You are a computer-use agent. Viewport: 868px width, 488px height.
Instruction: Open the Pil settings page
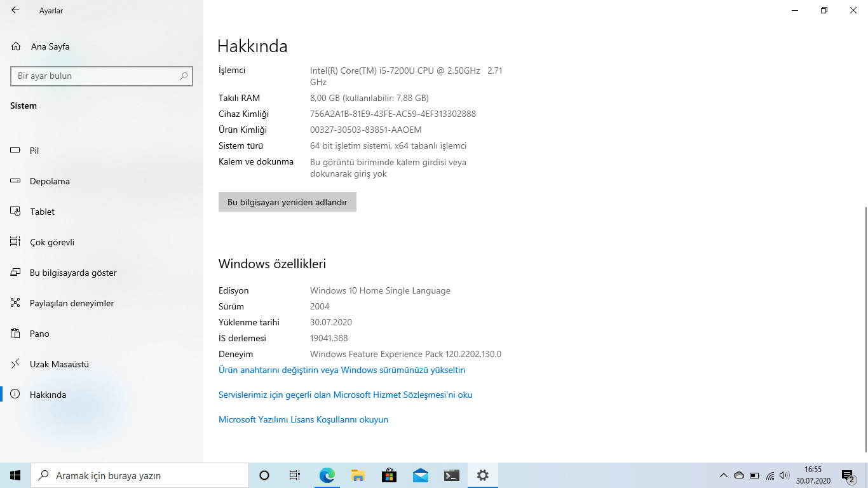point(102,151)
